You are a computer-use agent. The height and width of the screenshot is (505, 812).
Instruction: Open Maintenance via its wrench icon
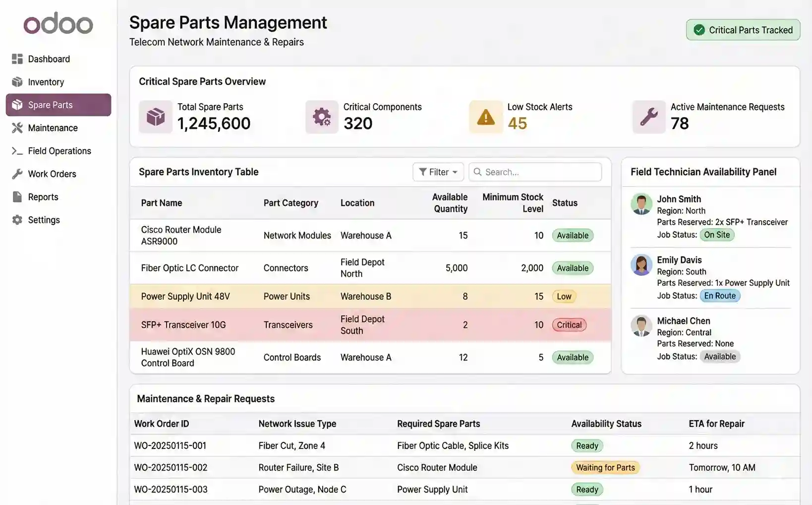click(x=16, y=127)
